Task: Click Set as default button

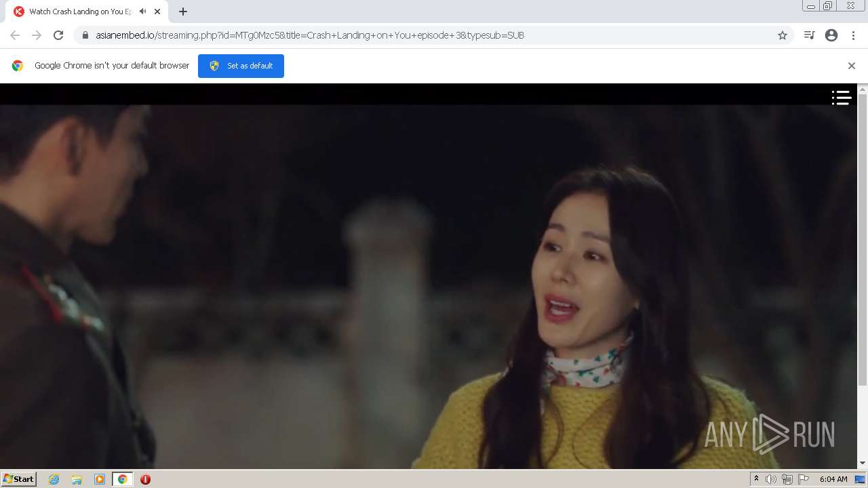Action: click(x=241, y=66)
